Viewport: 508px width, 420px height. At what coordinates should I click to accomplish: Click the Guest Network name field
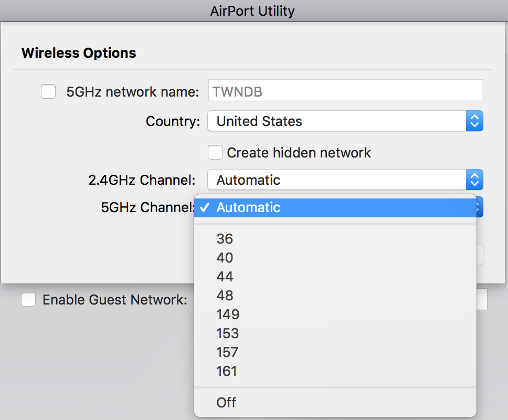(482, 300)
